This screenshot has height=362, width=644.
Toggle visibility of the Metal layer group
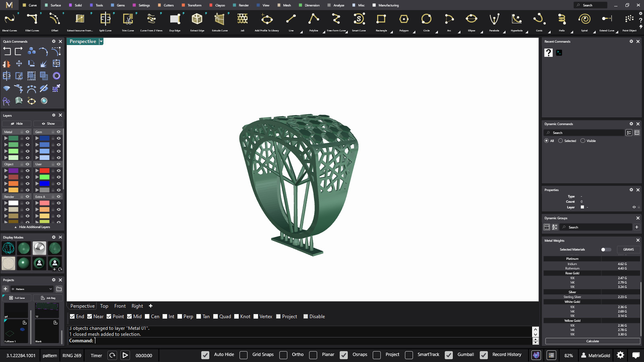point(28,132)
